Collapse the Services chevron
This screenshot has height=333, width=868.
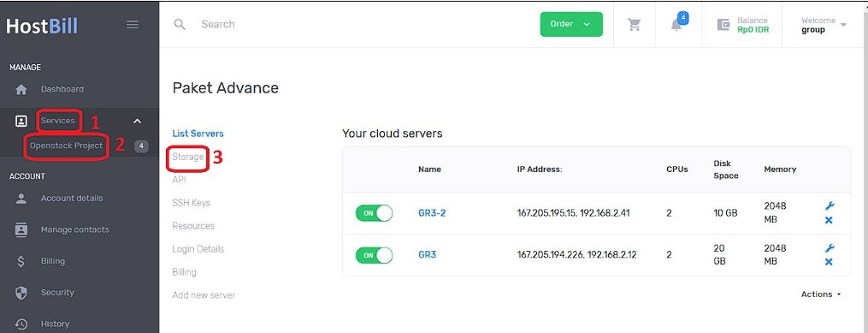tap(138, 121)
